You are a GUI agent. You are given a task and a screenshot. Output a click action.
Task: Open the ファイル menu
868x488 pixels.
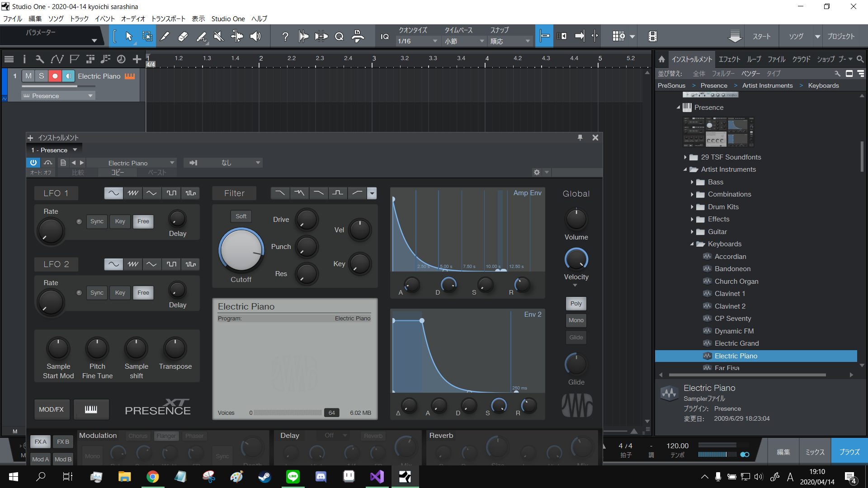[13, 19]
